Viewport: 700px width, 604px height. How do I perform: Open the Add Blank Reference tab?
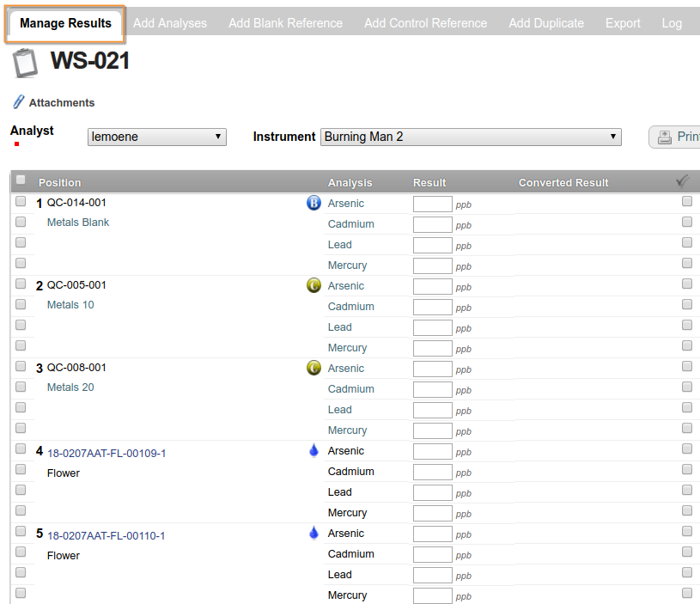pyautogui.click(x=285, y=23)
